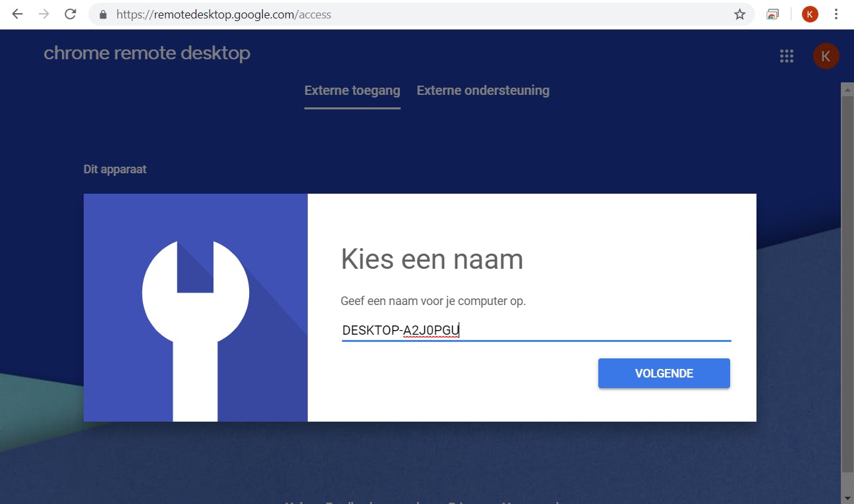
Task: Open the Chrome profile K in toolbar
Action: 810,14
